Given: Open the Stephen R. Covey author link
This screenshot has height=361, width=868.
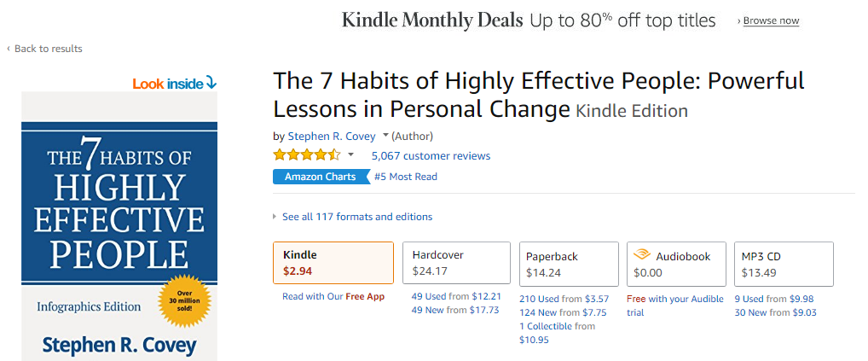Looking at the screenshot, I should point(332,136).
